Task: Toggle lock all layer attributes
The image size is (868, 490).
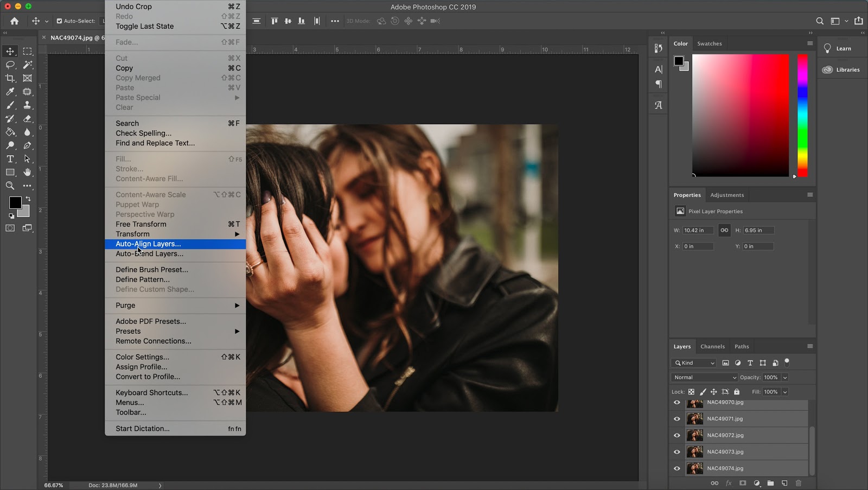Action: pyautogui.click(x=737, y=392)
